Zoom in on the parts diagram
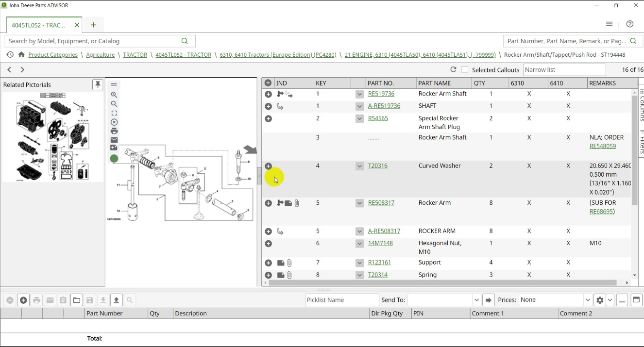This screenshot has height=347, width=644. click(x=114, y=95)
